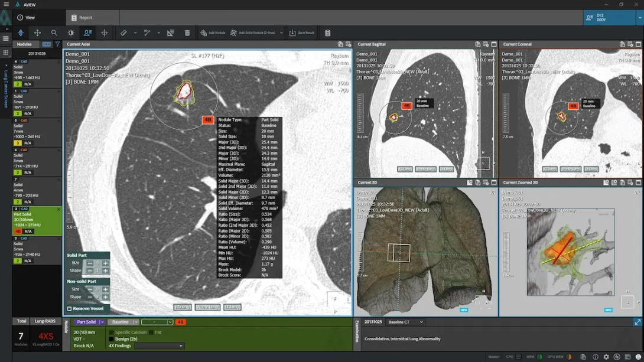Activate the crosshair localization tool
This screenshot has width=644, height=362.
click(105, 32)
